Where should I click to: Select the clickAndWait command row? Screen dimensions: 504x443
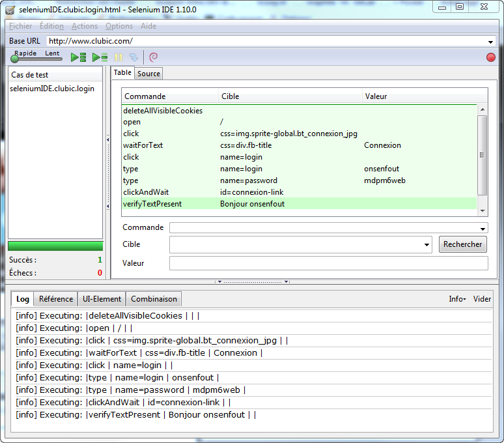coord(299,192)
